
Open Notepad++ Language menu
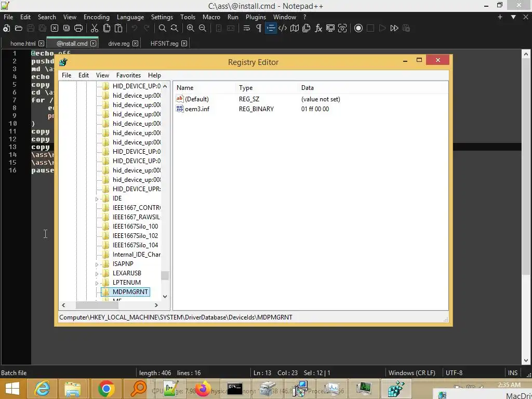pos(130,17)
